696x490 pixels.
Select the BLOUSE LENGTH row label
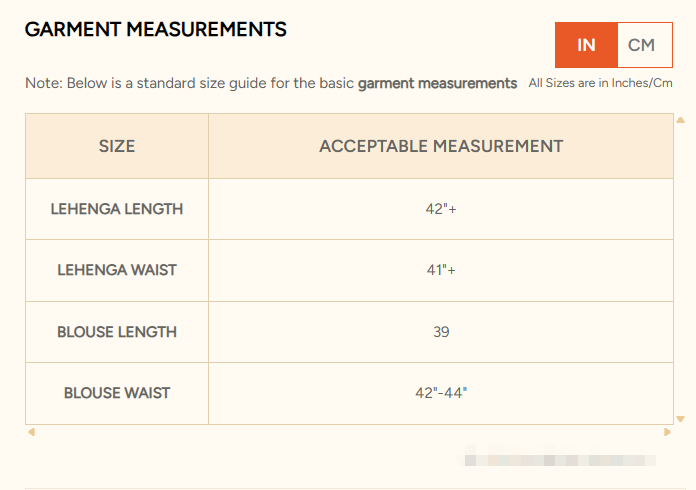click(117, 332)
